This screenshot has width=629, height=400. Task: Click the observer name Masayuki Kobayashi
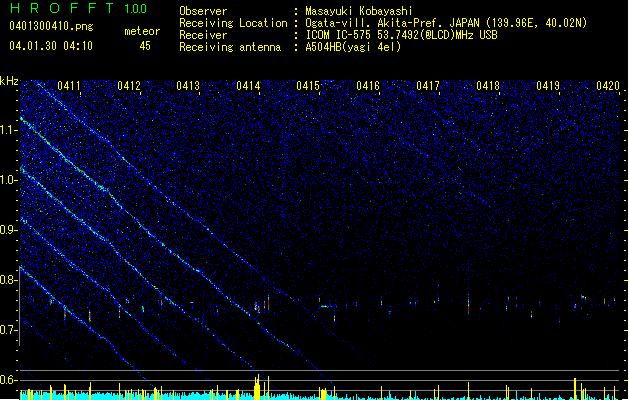(x=359, y=11)
